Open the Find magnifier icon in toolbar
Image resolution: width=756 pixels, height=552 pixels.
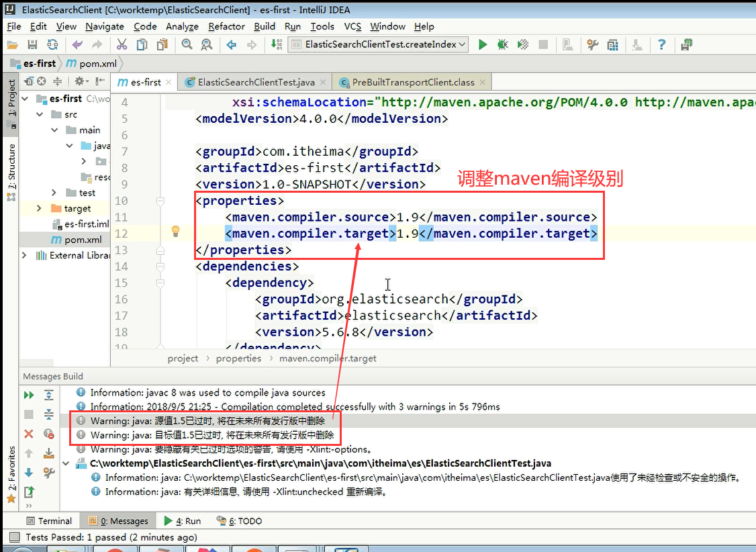[x=187, y=45]
